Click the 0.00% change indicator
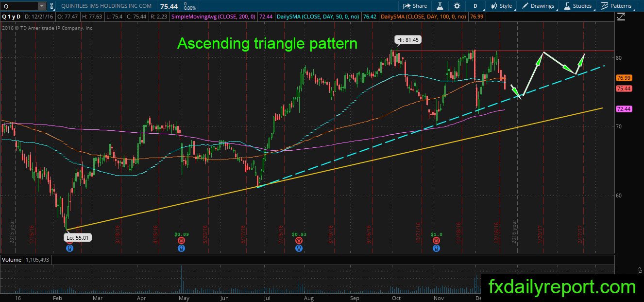 tap(191, 8)
